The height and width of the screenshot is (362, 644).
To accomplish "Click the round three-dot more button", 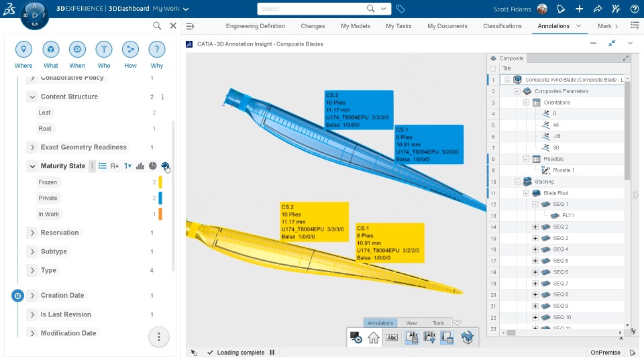I will (159, 337).
